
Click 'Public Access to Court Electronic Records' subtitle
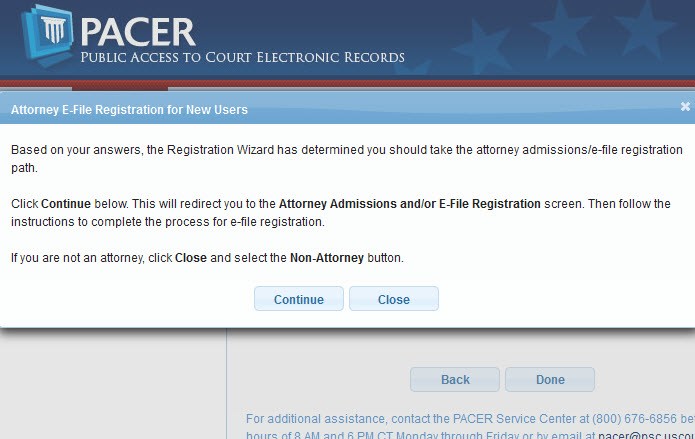click(x=242, y=57)
